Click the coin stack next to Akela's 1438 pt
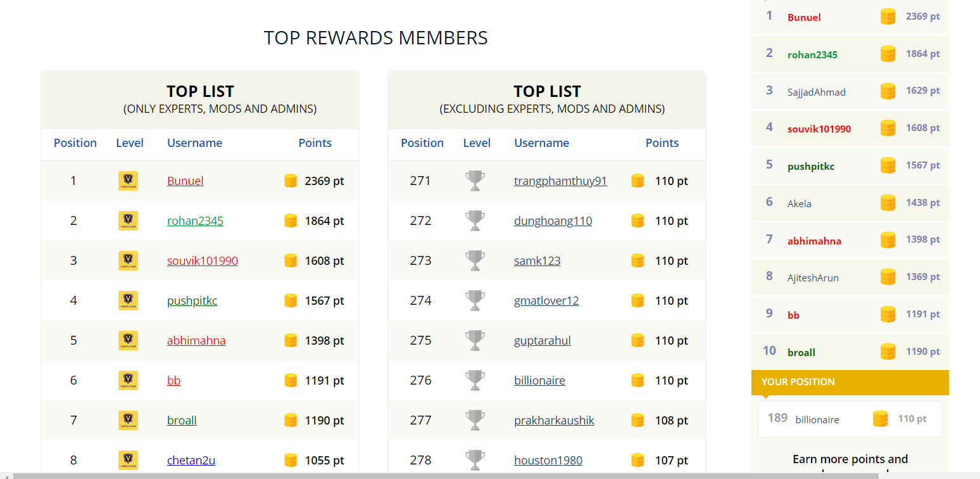Image resolution: width=980 pixels, height=479 pixels. pyautogui.click(x=888, y=203)
